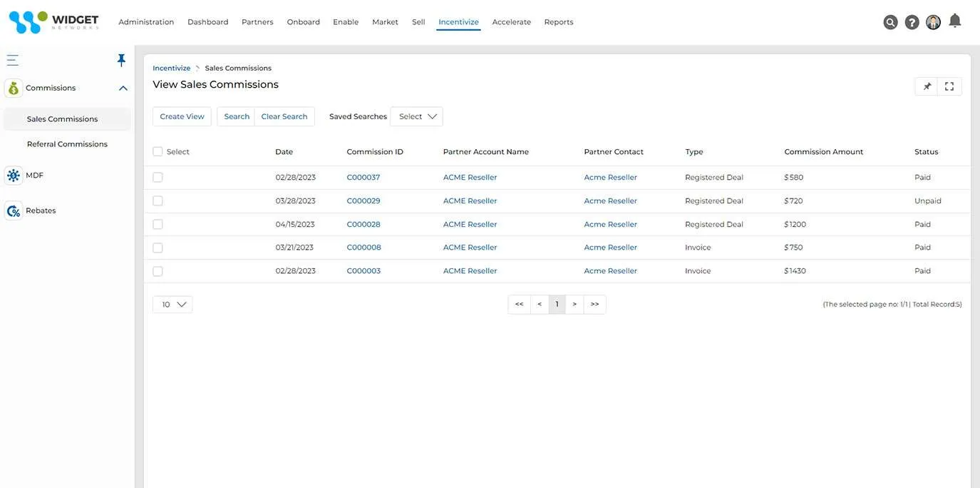Click the 04/15/2023 date cell

click(295, 225)
